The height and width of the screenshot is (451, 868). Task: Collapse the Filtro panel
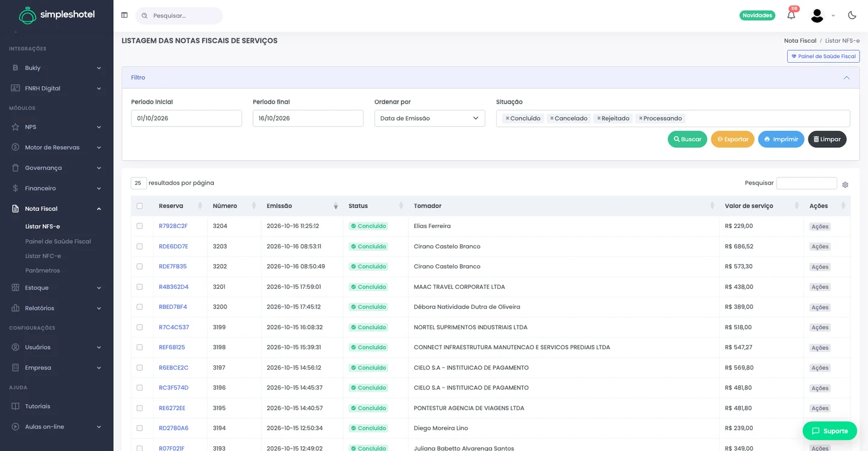click(847, 78)
